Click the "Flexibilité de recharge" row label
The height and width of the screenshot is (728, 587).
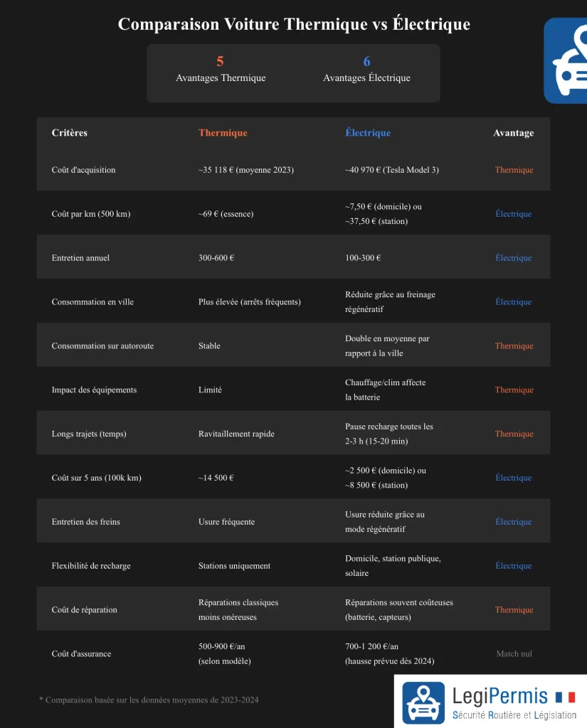(x=91, y=566)
